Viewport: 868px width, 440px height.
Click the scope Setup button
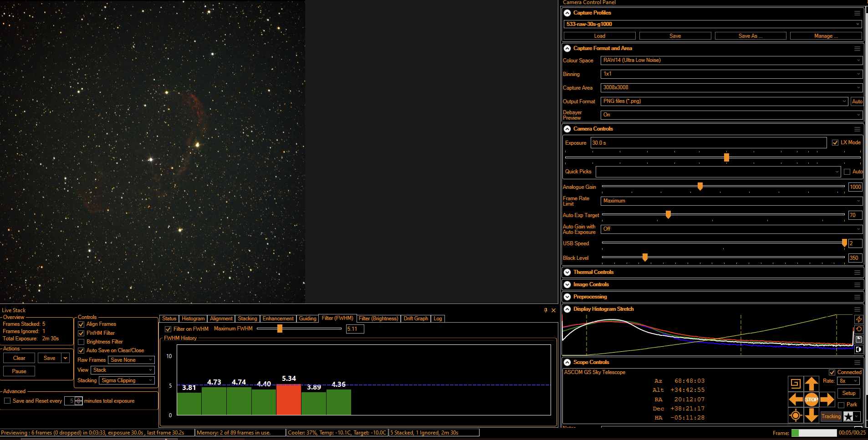(848, 393)
